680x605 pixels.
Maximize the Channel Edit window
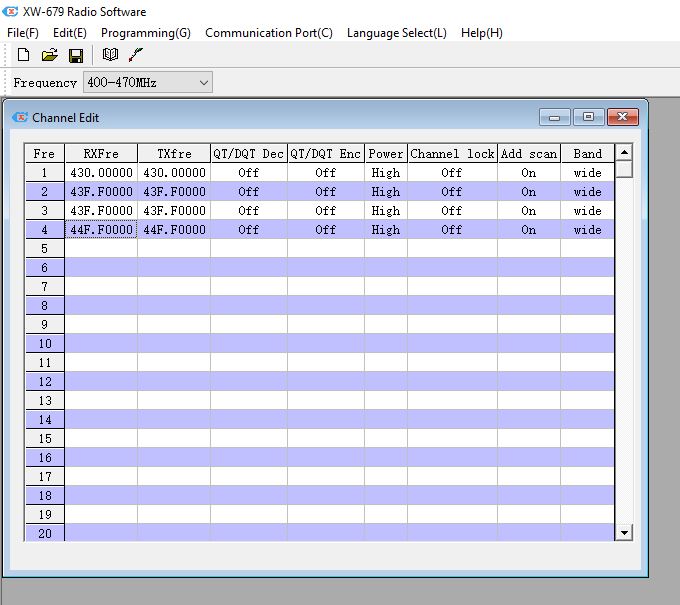tap(588, 117)
